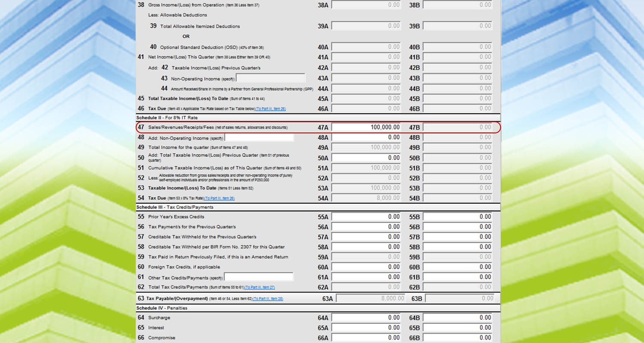Follow the To Part III, Item 28 link

point(268,298)
